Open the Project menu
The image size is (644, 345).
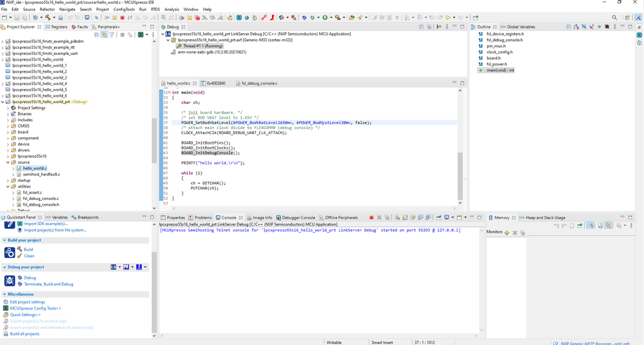pos(102,9)
